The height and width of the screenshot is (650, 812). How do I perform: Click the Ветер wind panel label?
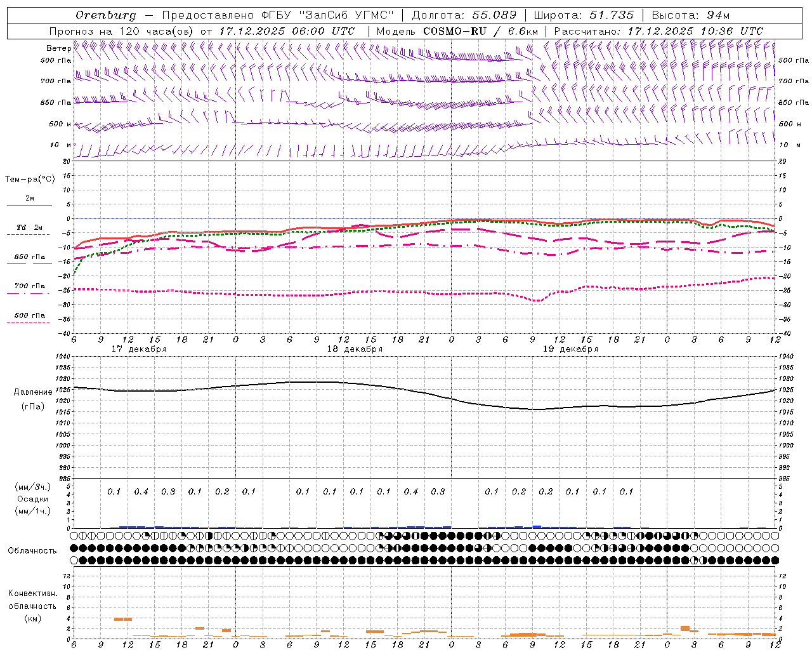[x=58, y=48]
